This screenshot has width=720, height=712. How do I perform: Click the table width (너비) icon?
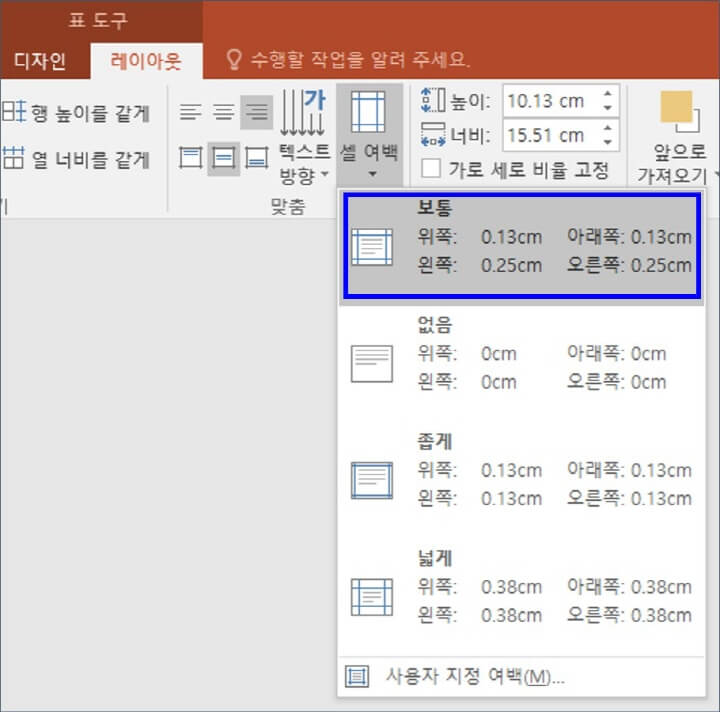pos(433,135)
